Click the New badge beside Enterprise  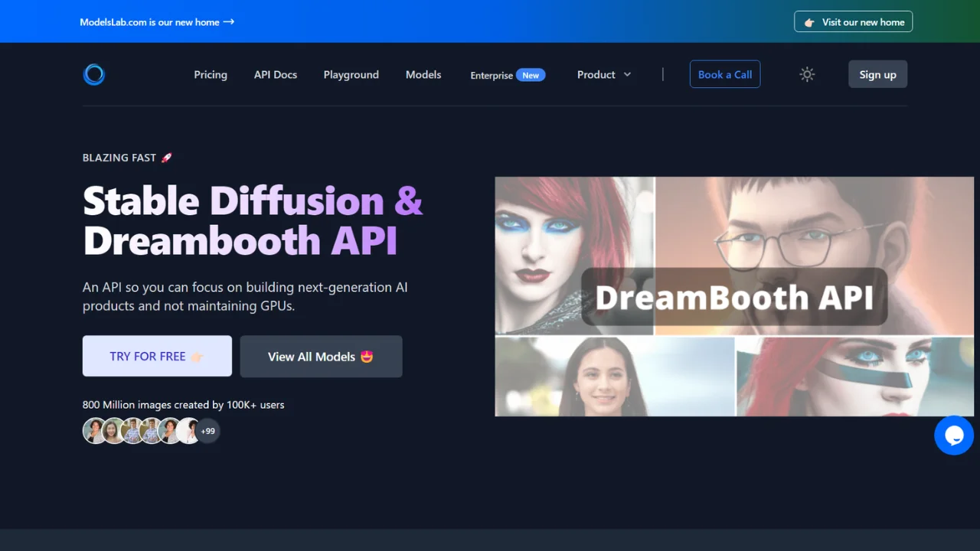[531, 75]
